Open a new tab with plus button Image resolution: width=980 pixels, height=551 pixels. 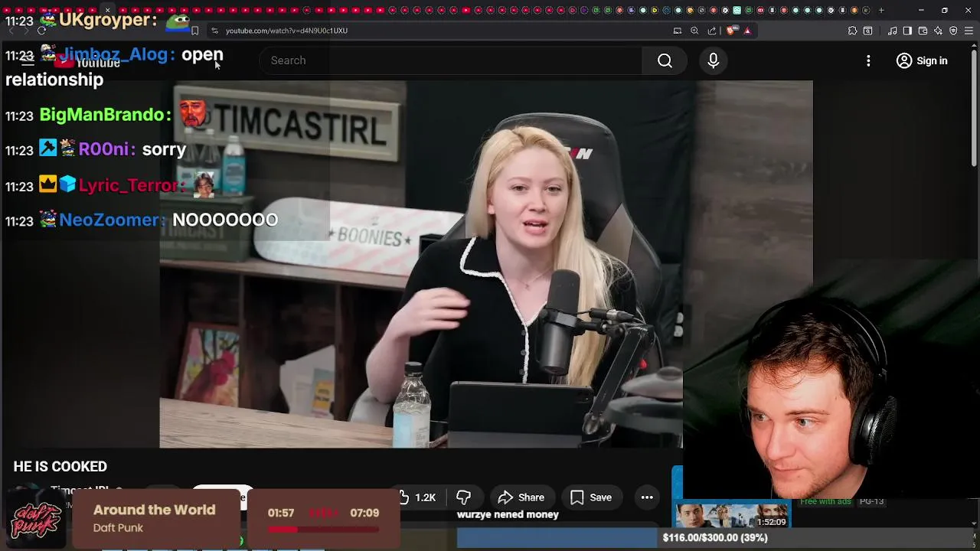[x=881, y=10]
